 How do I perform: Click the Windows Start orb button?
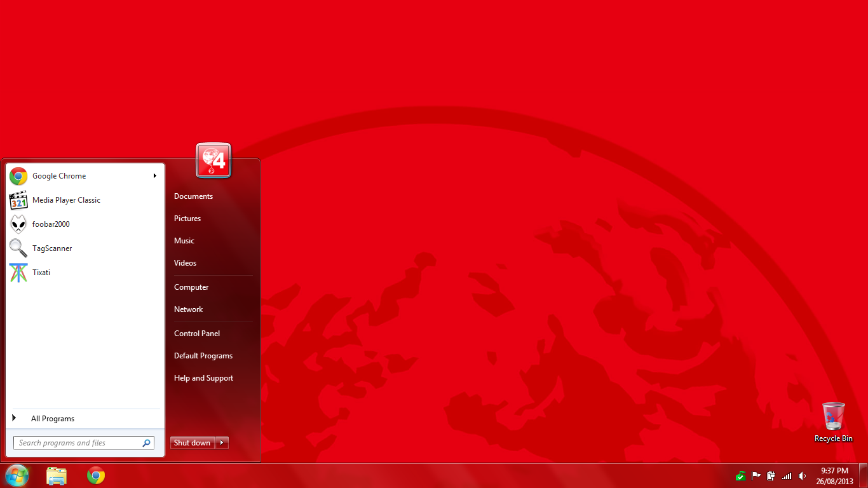pyautogui.click(x=17, y=475)
